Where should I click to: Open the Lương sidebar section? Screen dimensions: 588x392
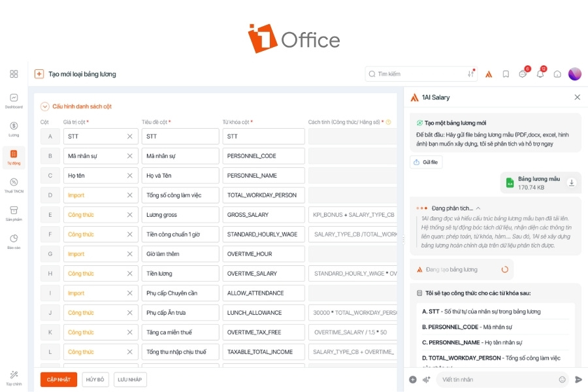[14, 129]
